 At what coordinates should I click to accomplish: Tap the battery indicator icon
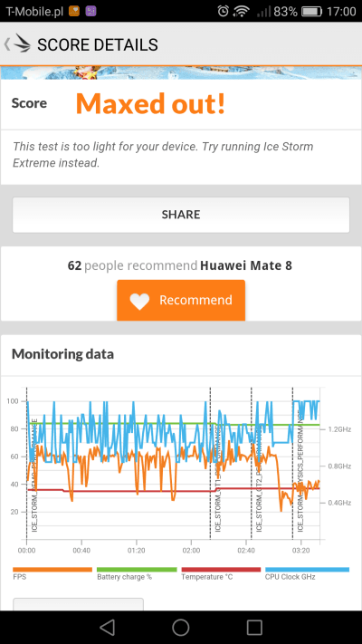(311, 11)
